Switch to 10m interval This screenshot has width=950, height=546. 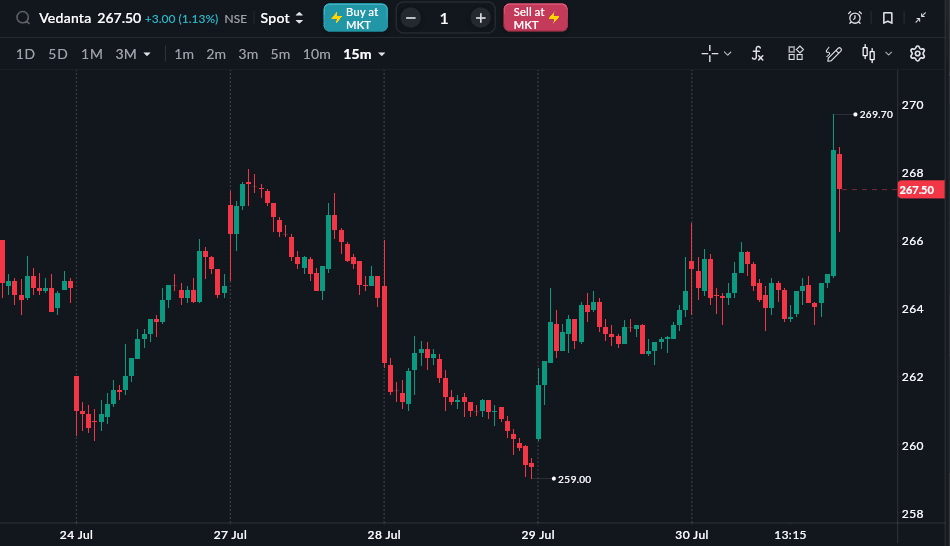click(x=317, y=54)
